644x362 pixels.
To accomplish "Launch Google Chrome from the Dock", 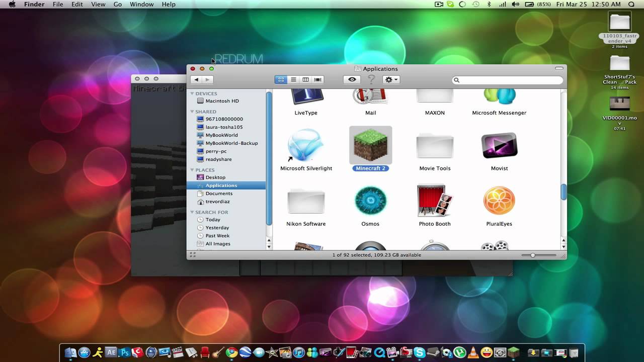I will click(x=231, y=352).
